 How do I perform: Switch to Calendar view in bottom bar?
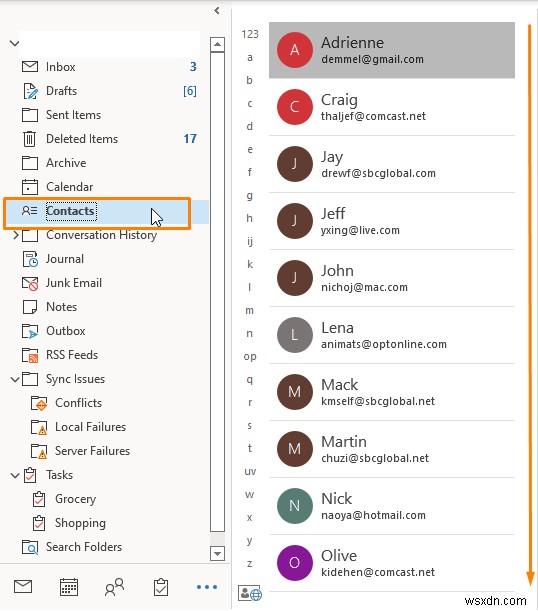point(69,587)
